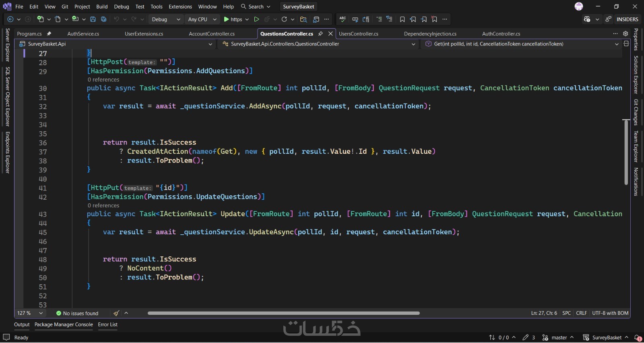The image size is (644, 343).
Task: Toggle a bookmark on the current line
Action: (402, 19)
